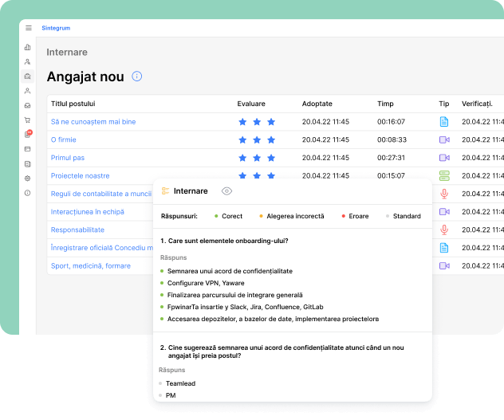Toggle the eye icon beside Internare
The height and width of the screenshot is (420, 504).
pyautogui.click(x=226, y=191)
